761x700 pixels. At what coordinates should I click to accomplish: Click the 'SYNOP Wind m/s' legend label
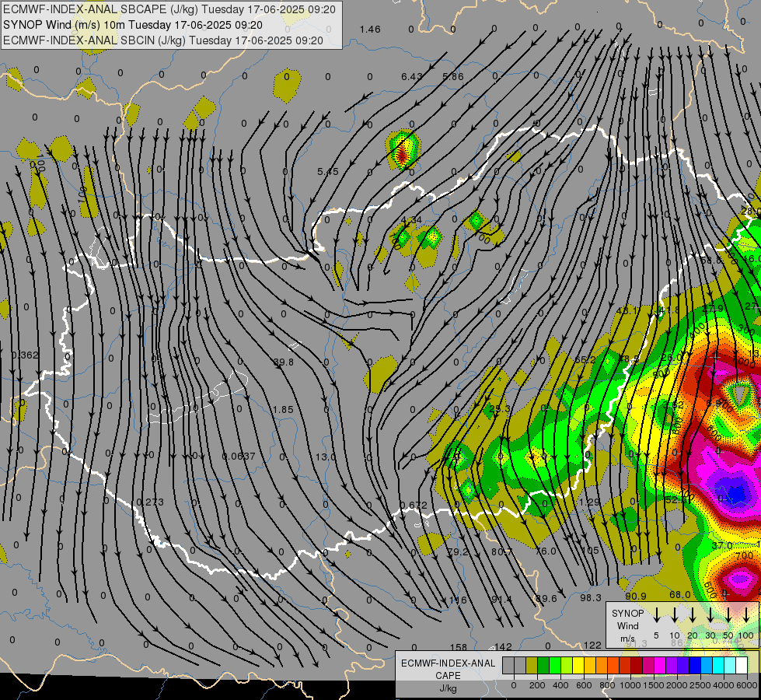click(627, 625)
